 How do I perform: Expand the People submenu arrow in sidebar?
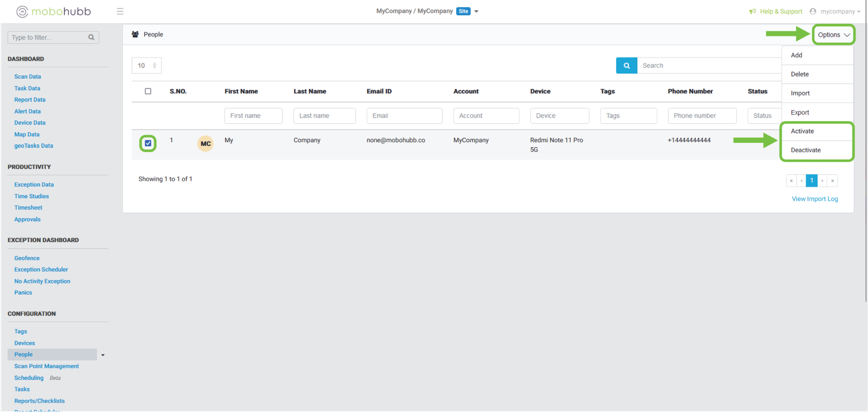tap(103, 355)
